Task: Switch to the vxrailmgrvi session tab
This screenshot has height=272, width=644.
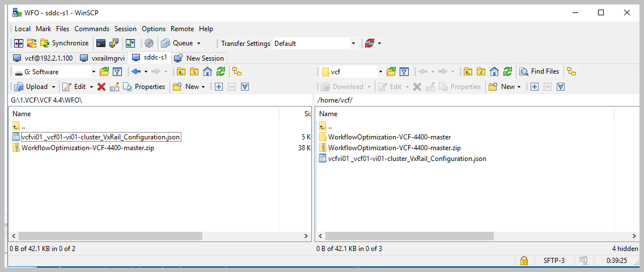Action: tap(102, 58)
